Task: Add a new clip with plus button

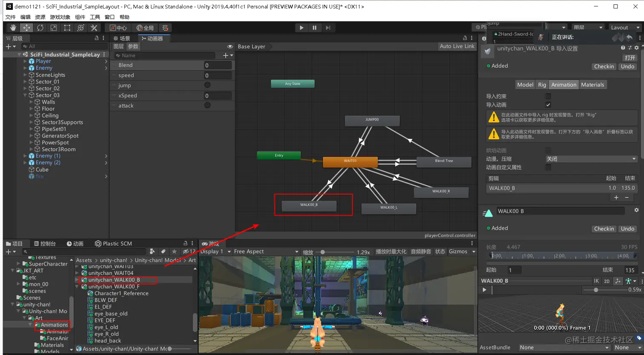Action: pyautogui.click(x=616, y=197)
